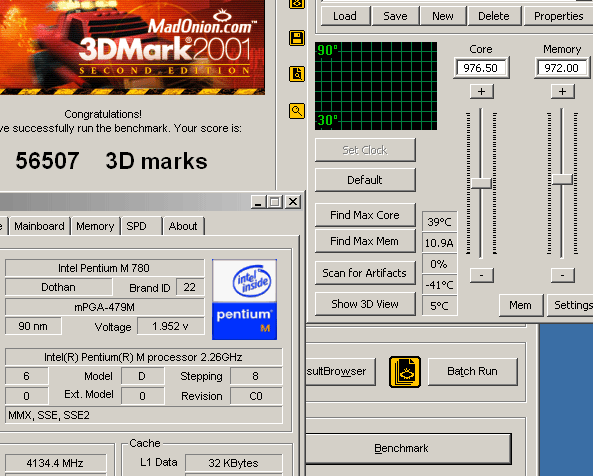Click the 4134.4 MHz clock speed value
Screen dimensions: 593x476
(x=56, y=463)
